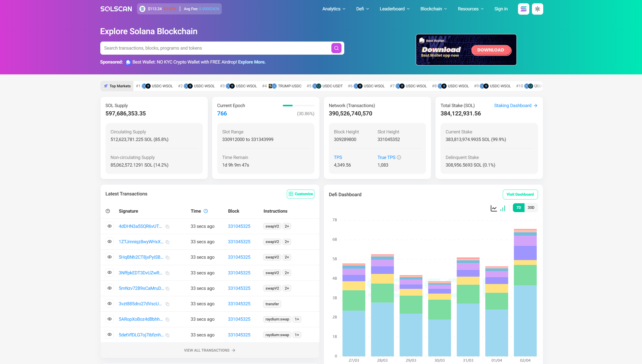Click the Best Wallet sponsored icon
This screenshot has width=642, height=364.
coord(128,62)
